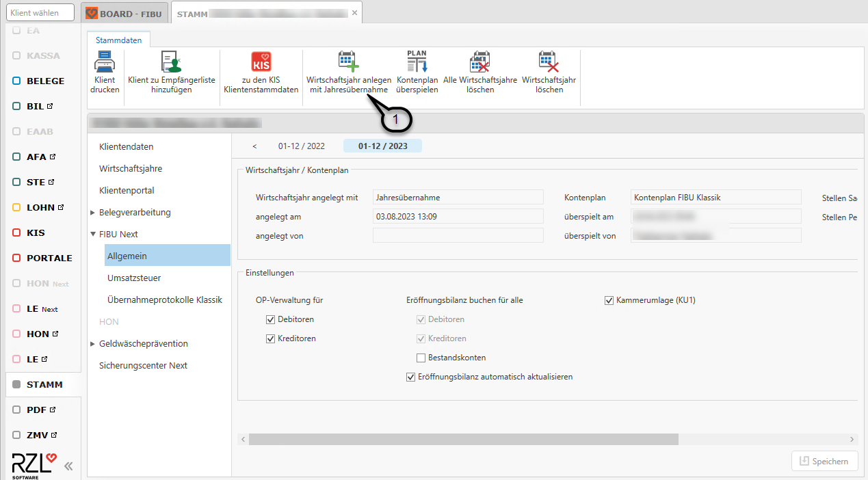Expand the Geldwäscheprävention tree node
Image resolution: width=868 pixels, height=480 pixels.
pyautogui.click(x=93, y=344)
